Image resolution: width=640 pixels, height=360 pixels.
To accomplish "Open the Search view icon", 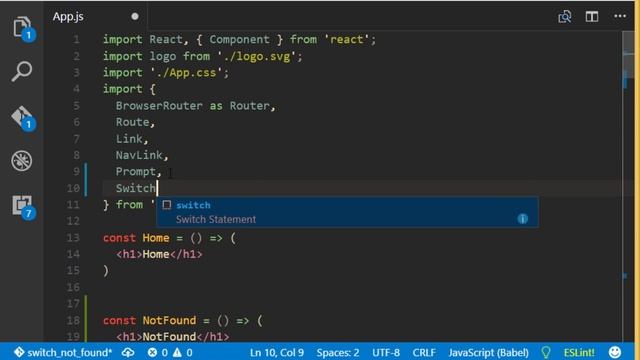I will [x=22, y=71].
